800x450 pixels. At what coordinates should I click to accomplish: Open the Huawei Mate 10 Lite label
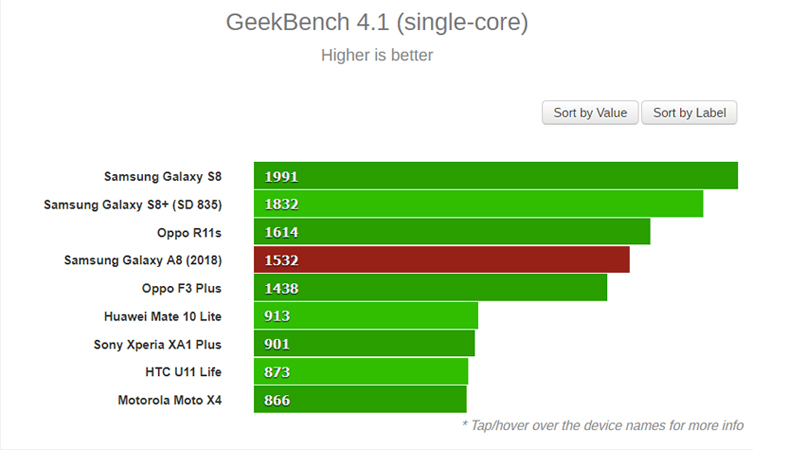click(163, 316)
